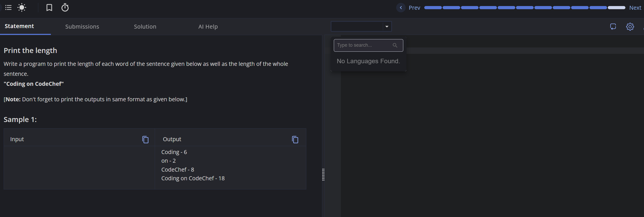644x217 pixels.
Task: Click the Note about output format
Action: (95, 99)
